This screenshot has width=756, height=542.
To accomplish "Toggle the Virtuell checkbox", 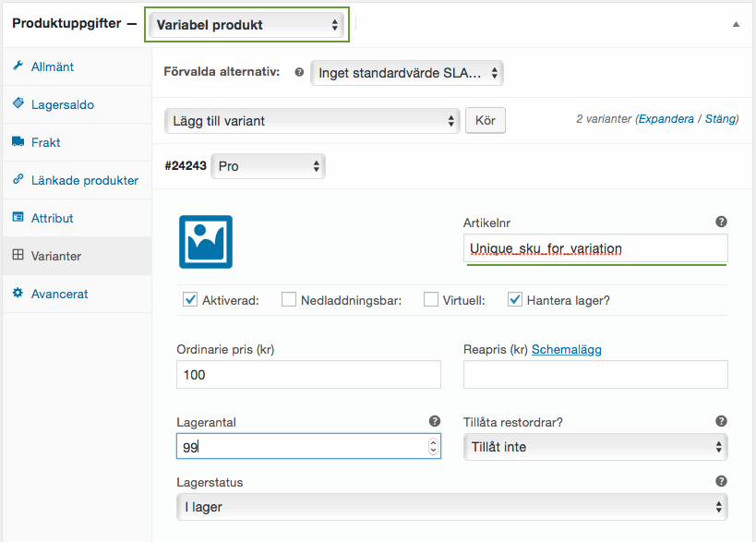I will (x=431, y=299).
